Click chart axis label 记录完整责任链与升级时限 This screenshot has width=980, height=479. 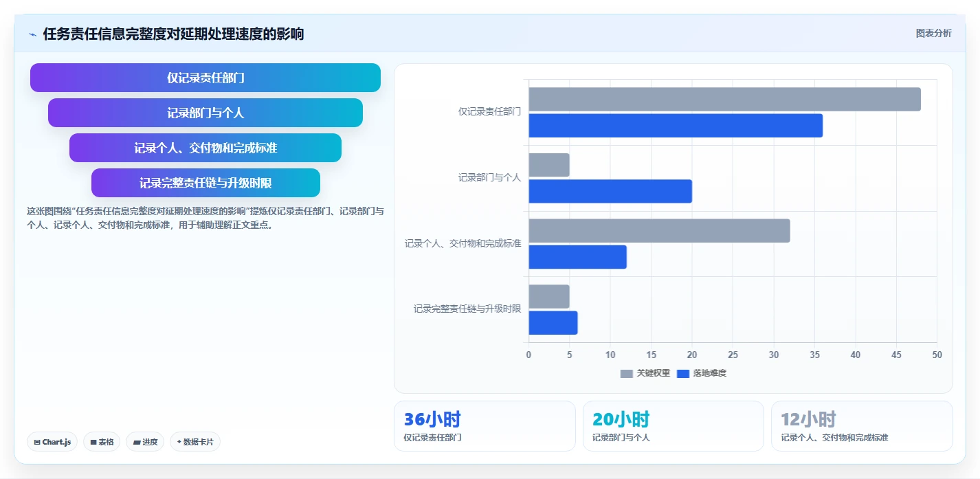tap(467, 309)
